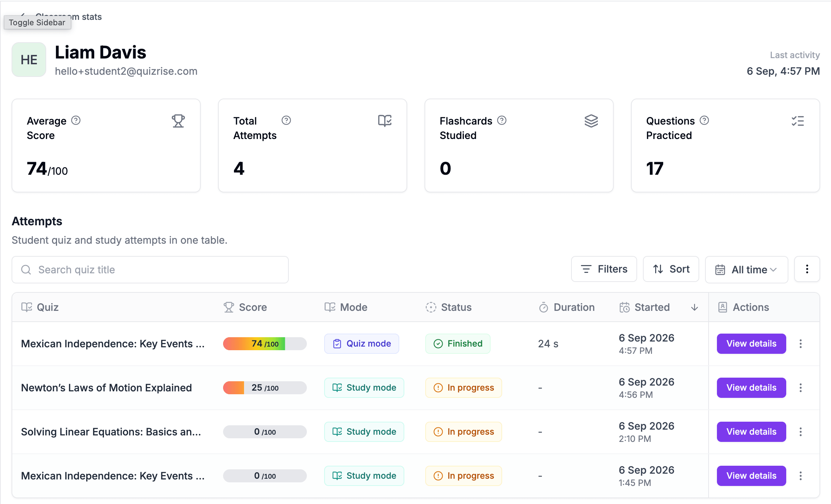Click the Quiz mode badge
The height and width of the screenshot is (504, 831).
coord(362,344)
